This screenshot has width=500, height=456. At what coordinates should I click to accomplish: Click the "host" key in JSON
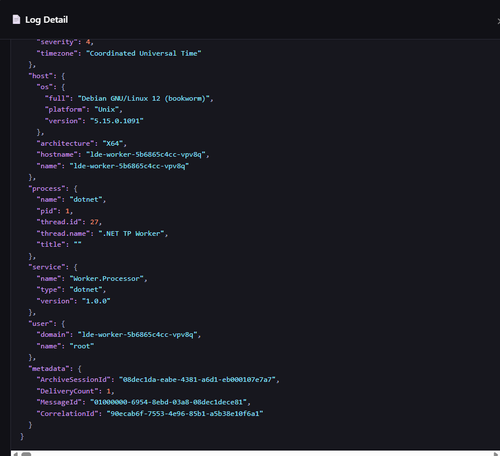[41, 76]
